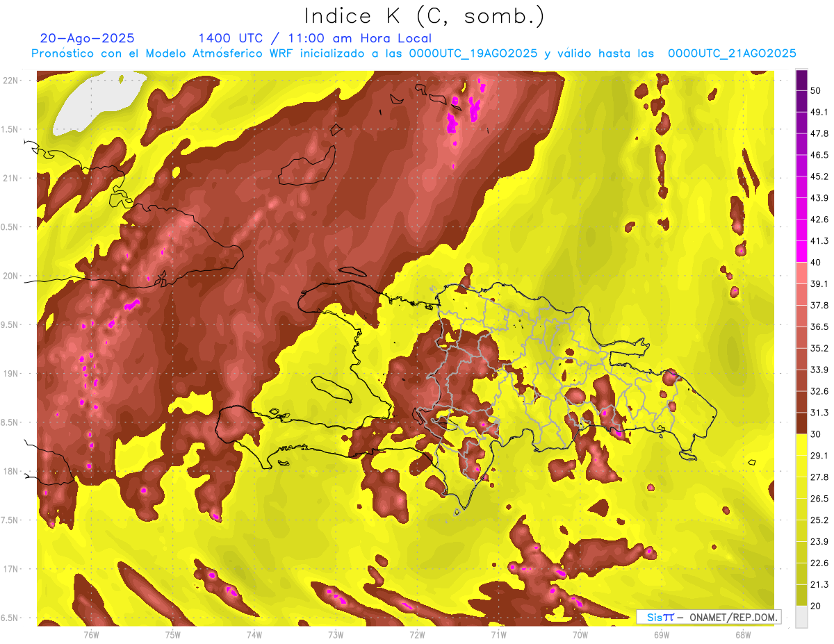
Task: Click the legend value 22.6
Action: tap(819, 563)
